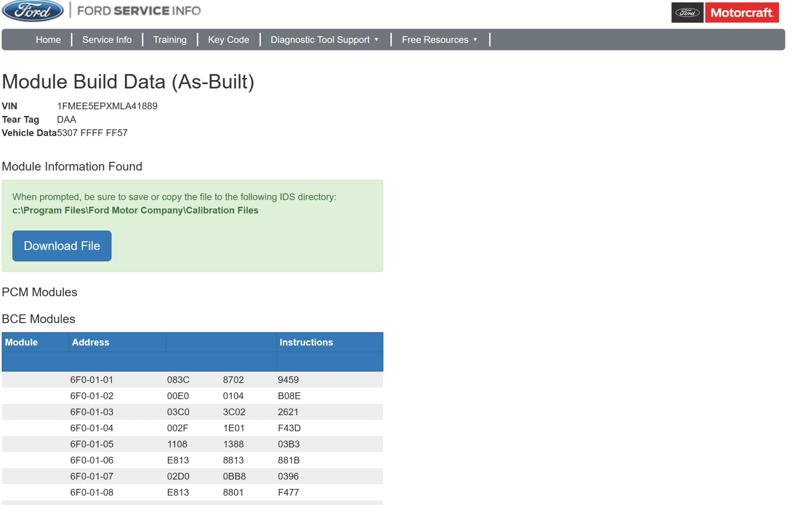Viewport: 812px width, 505px height.
Task: Open the Training page
Action: [170, 40]
